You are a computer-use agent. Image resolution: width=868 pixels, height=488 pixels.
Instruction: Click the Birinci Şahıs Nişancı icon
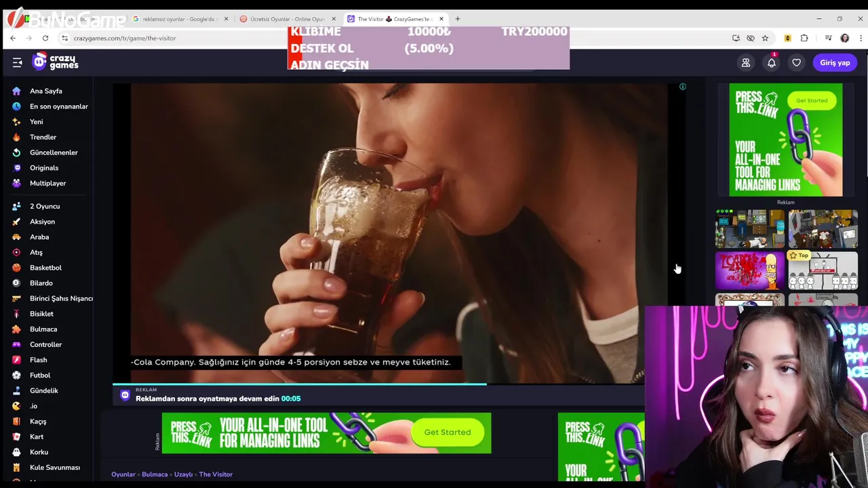(x=16, y=298)
